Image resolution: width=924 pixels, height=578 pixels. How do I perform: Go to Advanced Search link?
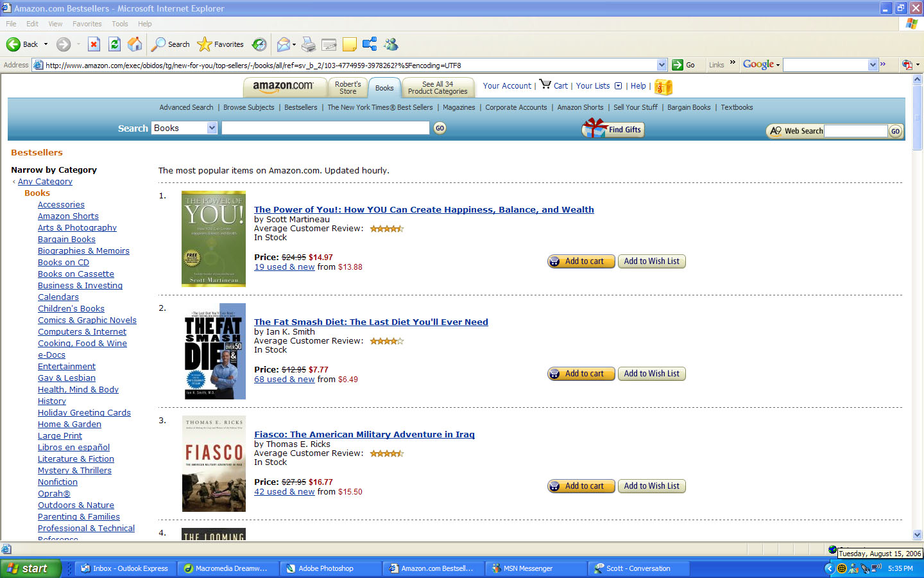[x=186, y=107]
